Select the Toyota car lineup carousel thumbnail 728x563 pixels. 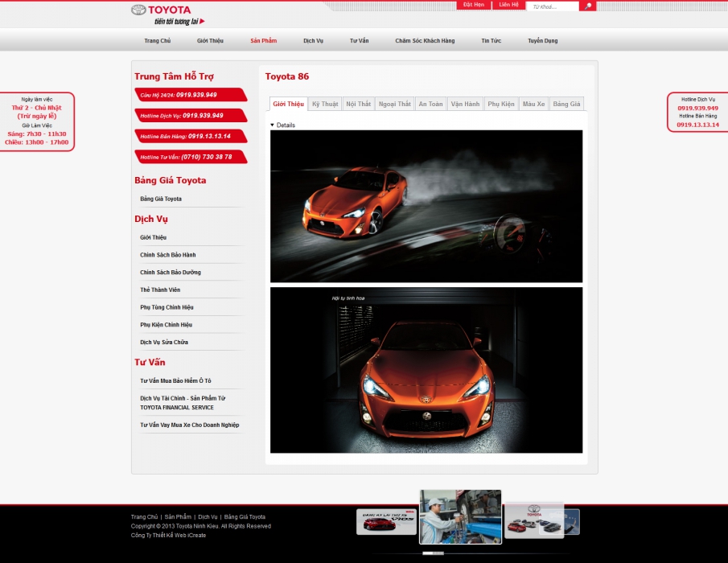[533, 520]
